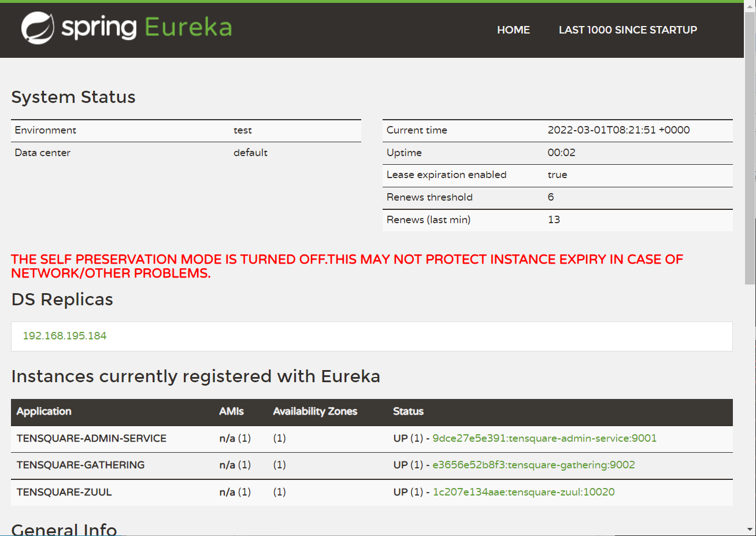Open the HOME nav item
This screenshot has width=756, height=536.
pos(513,30)
